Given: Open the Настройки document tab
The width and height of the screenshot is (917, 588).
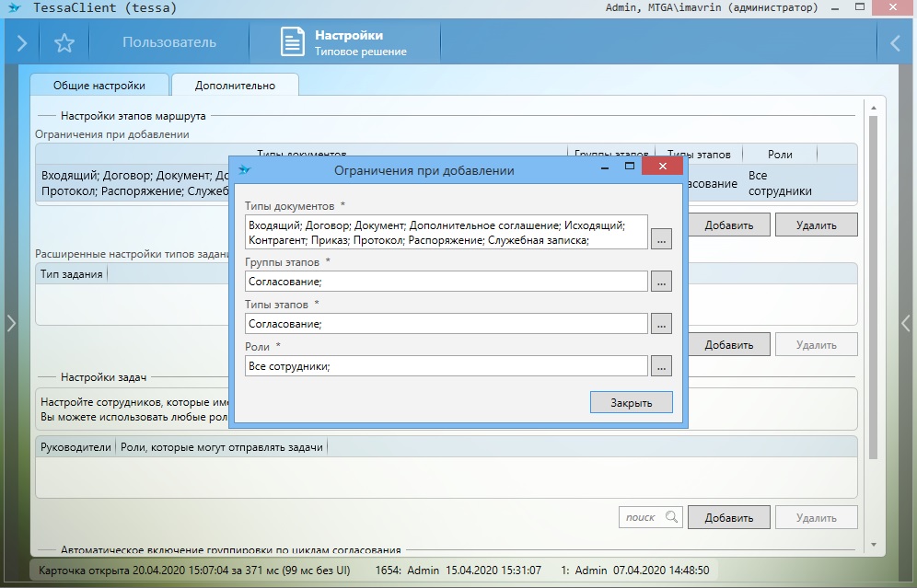Looking at the screenshot, I should 345,43.
